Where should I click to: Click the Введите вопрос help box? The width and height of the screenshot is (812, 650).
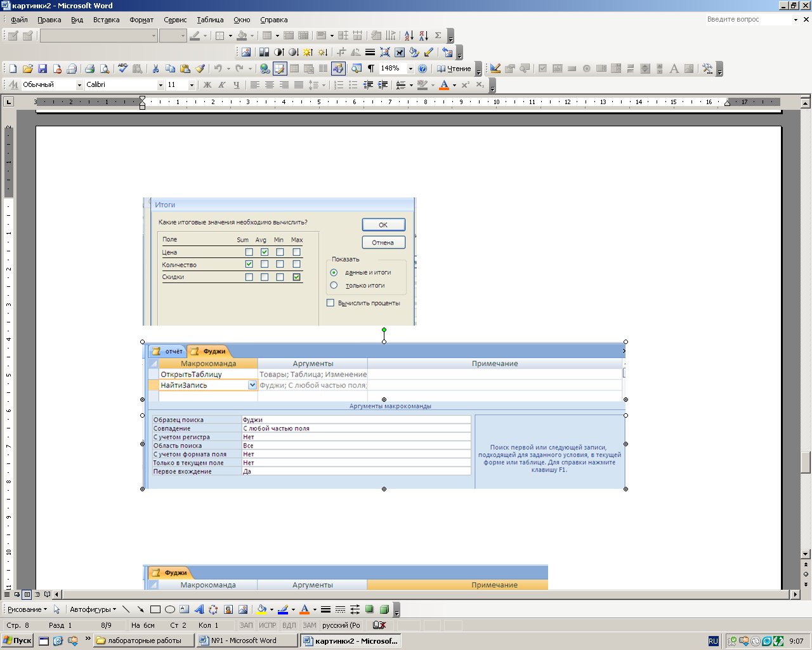coord(748,20)
